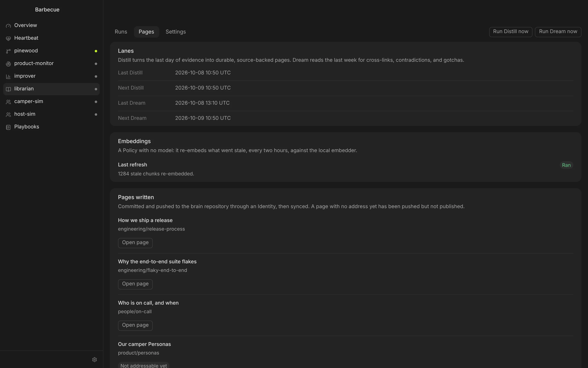
Task: Click the status dot beside camper-sim
Action: (96, 102)
